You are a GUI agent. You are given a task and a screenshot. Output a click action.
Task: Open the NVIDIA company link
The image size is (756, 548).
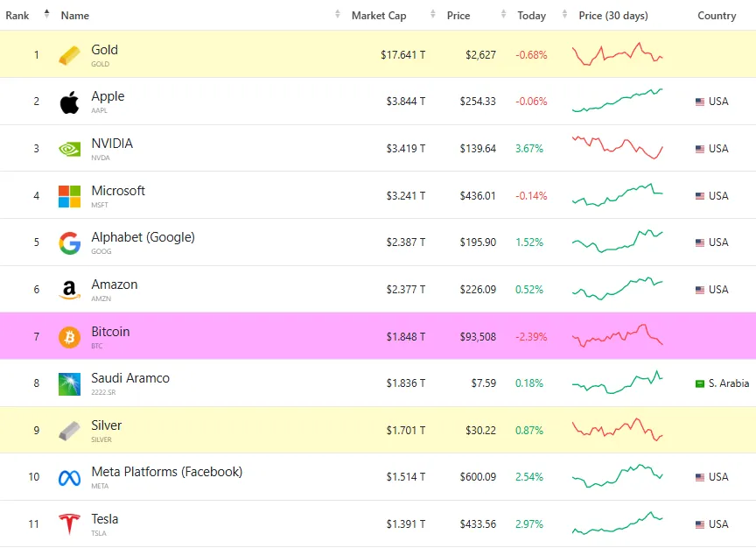pyautogui.click(x=112, y=144)
